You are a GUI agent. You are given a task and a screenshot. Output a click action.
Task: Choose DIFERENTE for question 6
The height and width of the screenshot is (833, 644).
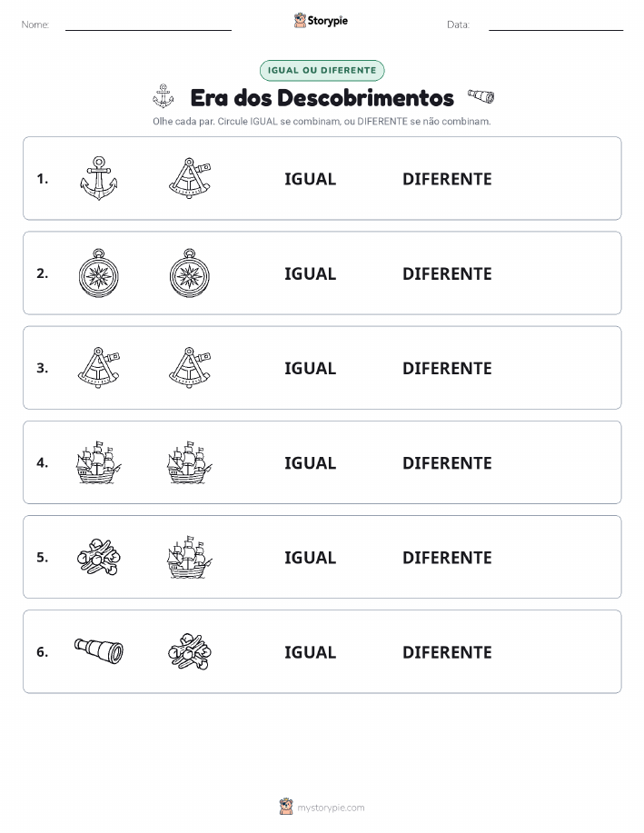(447, 652)
